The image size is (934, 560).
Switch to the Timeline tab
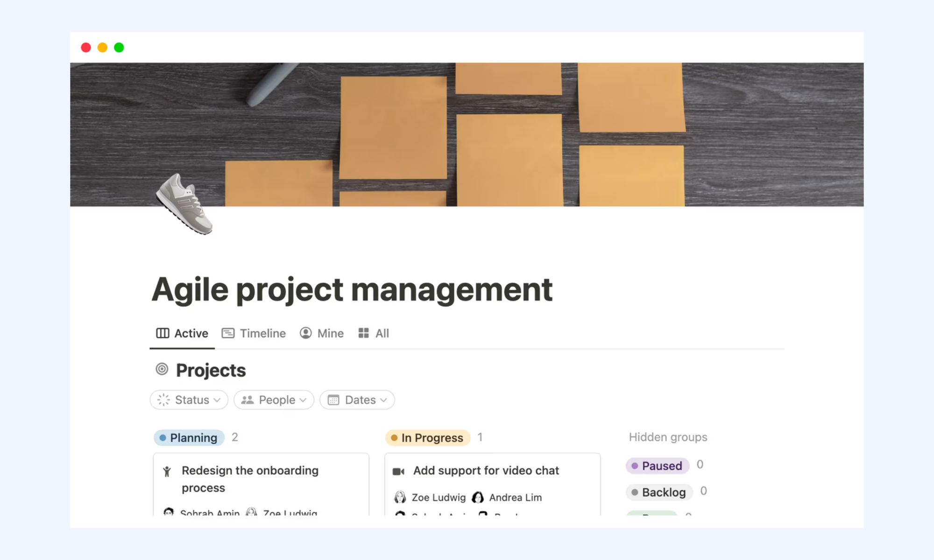pyautogui.click(x=254, y=333)
